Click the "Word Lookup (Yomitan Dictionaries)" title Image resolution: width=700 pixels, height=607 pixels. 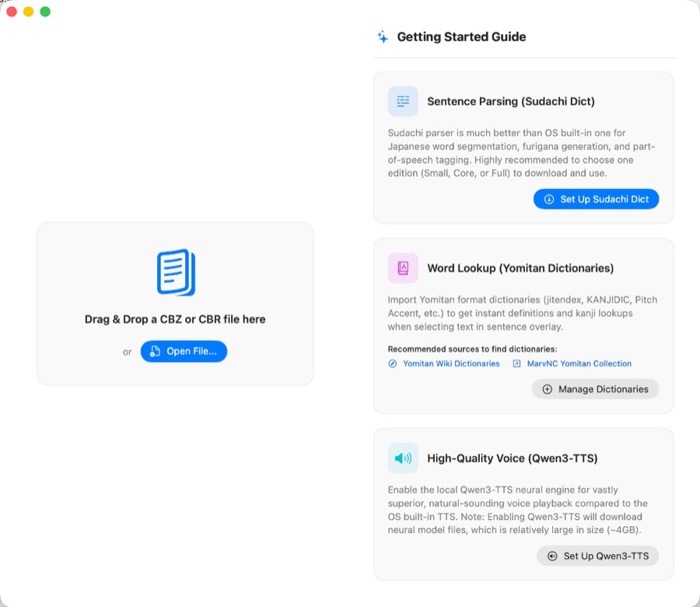point(520,268)
